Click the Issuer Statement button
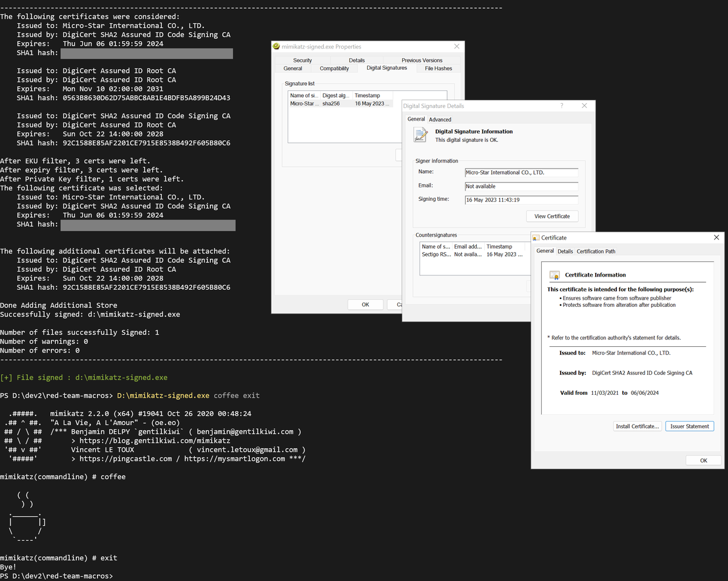The height and width of the screenshot is (581, 728). pyautogui.click(x=689, y=426)
